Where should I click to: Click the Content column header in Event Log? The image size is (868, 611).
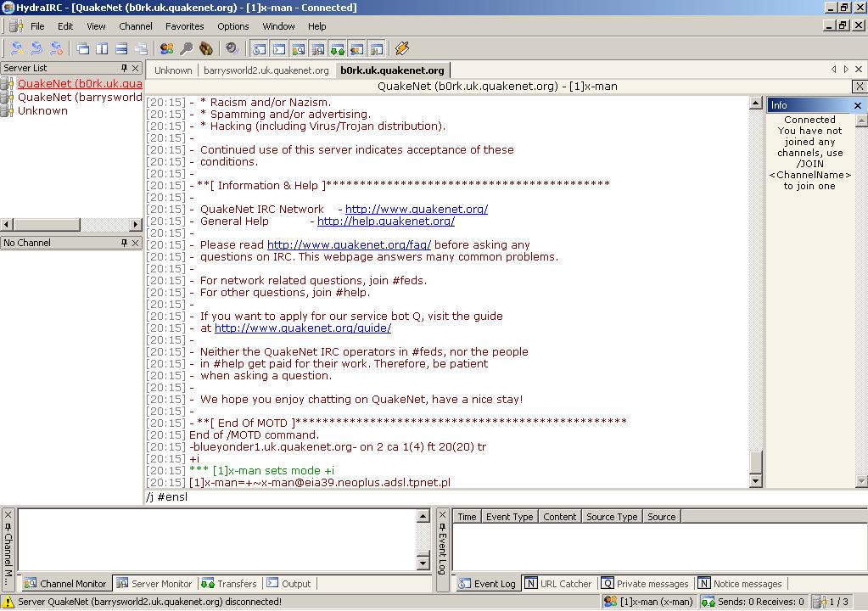pos(560,516)
